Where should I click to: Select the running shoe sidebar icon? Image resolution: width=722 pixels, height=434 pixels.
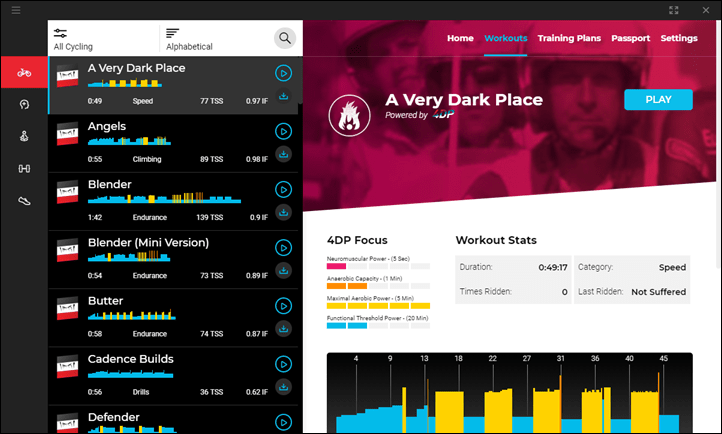(x=24, y=201)
